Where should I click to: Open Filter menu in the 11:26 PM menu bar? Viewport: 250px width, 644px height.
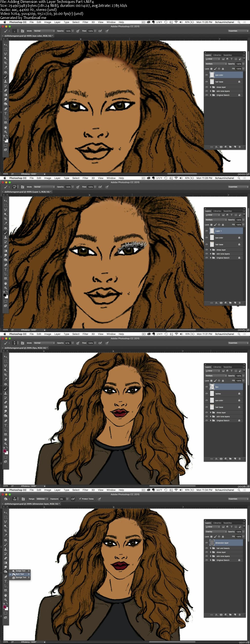click(x=85, y=22)
